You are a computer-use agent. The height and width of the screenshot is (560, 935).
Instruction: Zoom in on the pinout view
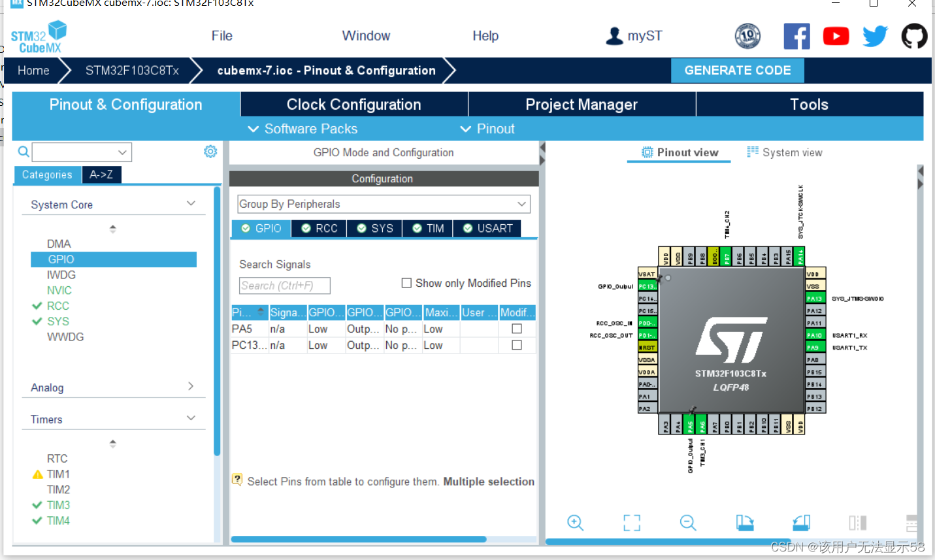pos(575,523)
